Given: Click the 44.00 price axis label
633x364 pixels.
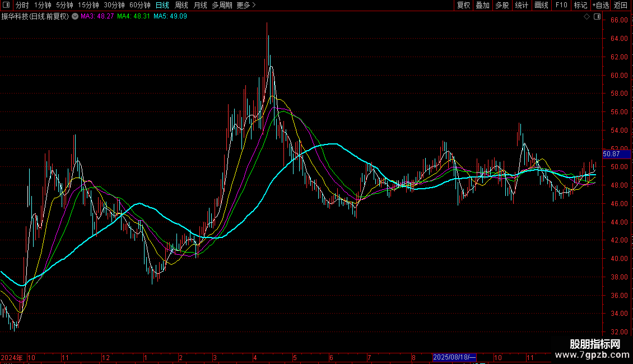Looking at the screenshot, I should click(619, 222).
